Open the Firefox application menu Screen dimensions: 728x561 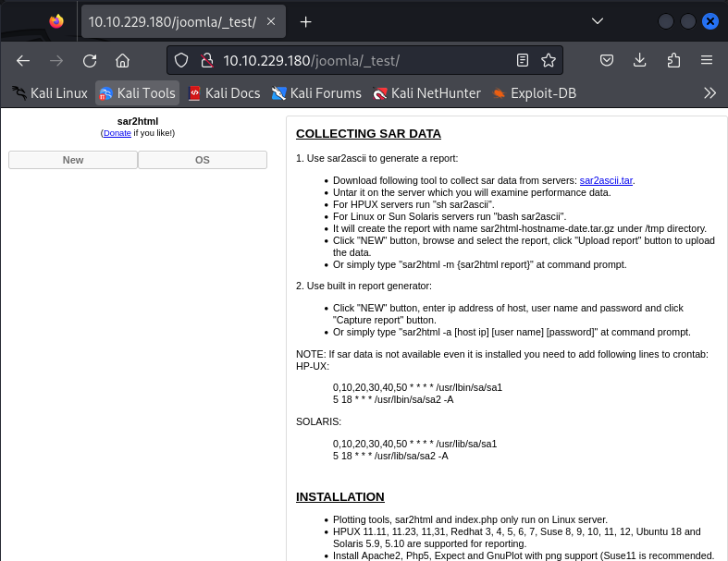(707, 60)
